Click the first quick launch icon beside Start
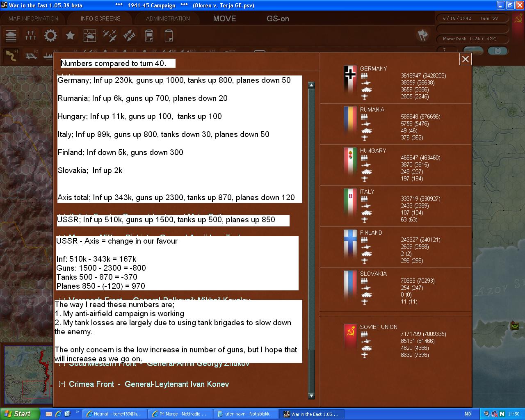 (49, 414)
